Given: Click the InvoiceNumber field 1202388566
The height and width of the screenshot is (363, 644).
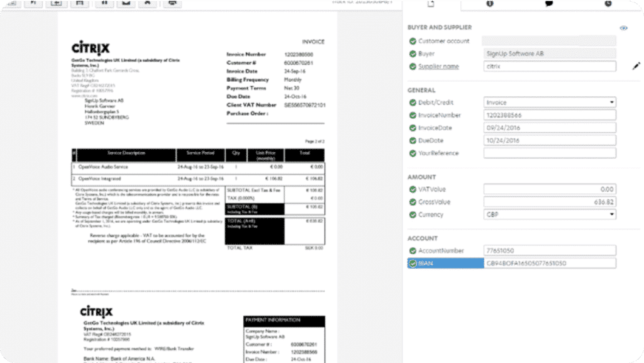Looking at the screenshot, I should pyautogui.click(x=550, y=115).
